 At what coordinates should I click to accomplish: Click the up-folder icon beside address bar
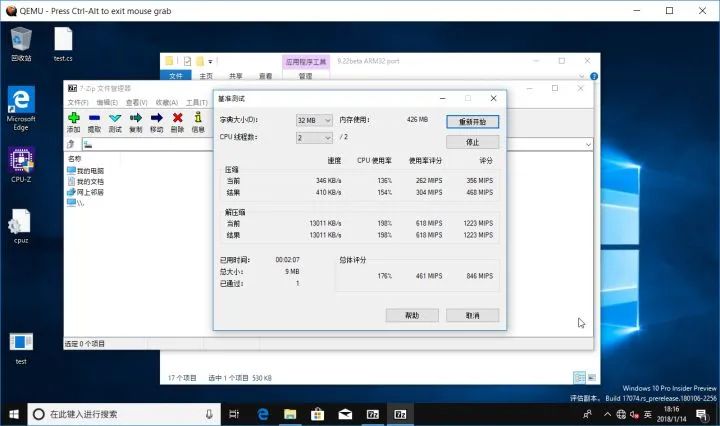tap(71, 144)
